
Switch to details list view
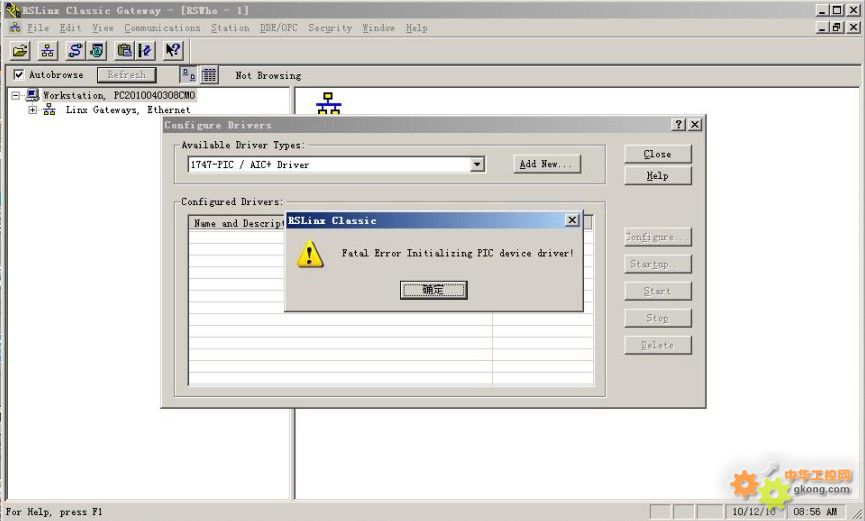(x=209, y=75)
